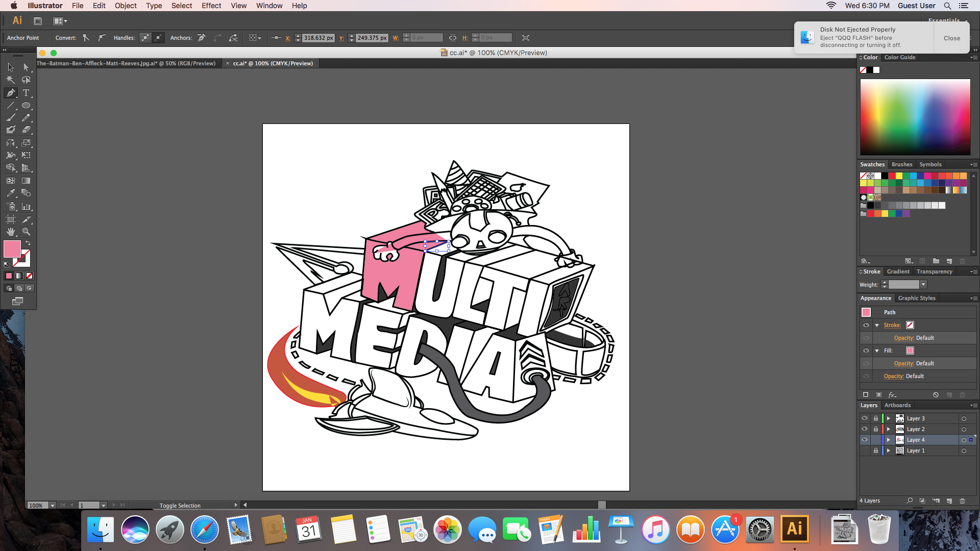This screenshot has width=980, height=551.
Task: Toggle visibility of Layer 3
Action: tap(865, 418)
